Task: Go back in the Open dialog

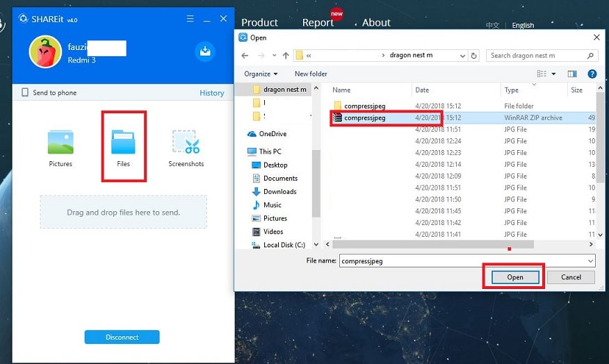Action: (x=245, y=56)
